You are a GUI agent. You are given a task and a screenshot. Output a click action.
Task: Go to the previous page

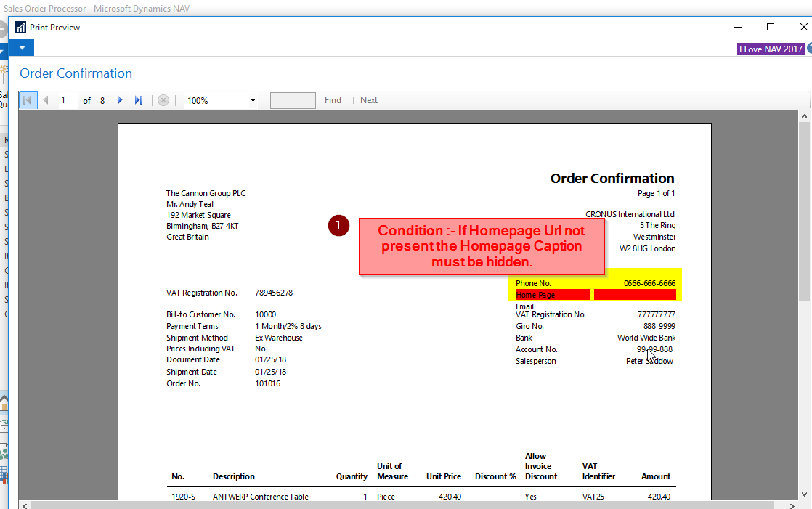[45, 99]
